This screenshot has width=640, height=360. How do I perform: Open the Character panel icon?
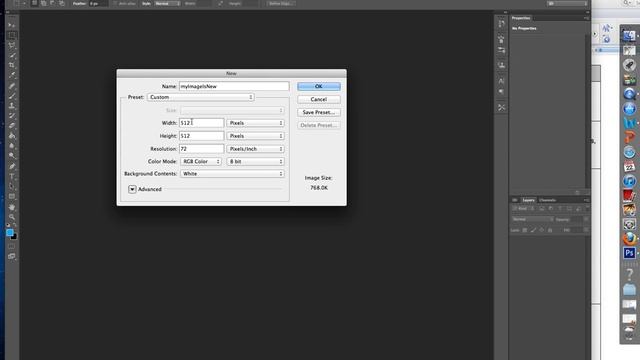click(501, 81)
